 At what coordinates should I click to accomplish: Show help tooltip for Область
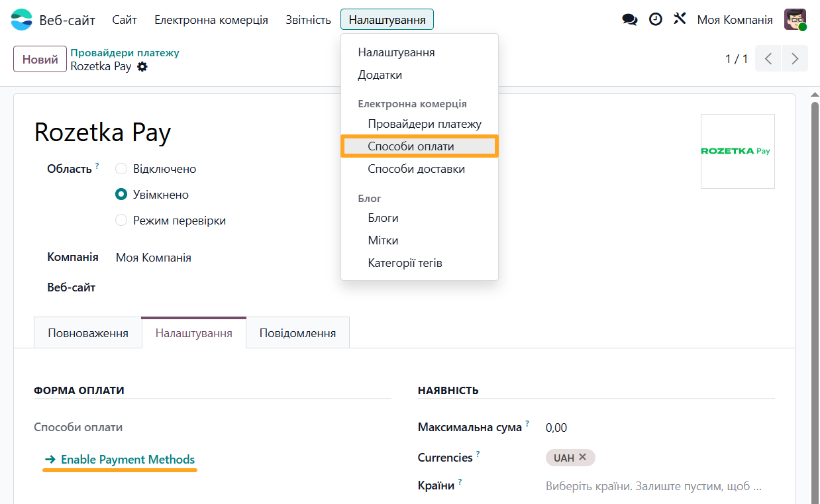(x=97, y=166)
